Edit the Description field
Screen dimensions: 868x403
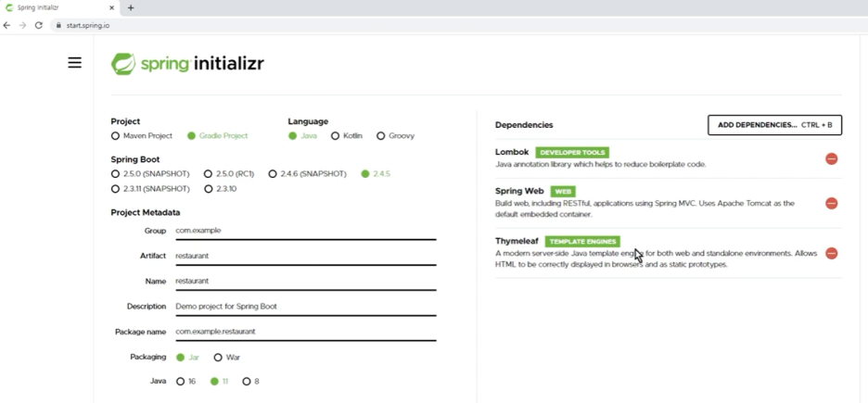click(x=306, y=308)
